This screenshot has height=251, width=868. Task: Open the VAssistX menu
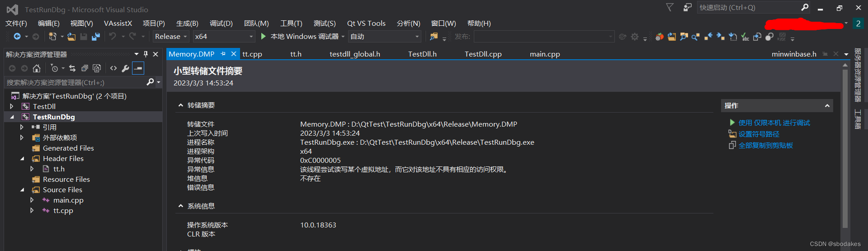(118, 24)
